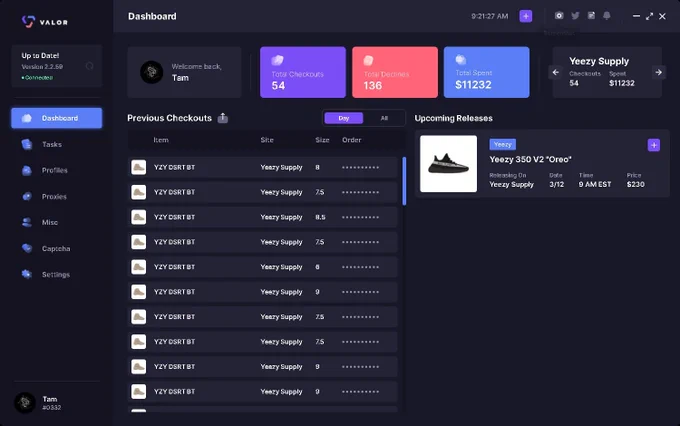680x426 pixels.
Task: Click the Site column header
Action: (x=267, y=140)
